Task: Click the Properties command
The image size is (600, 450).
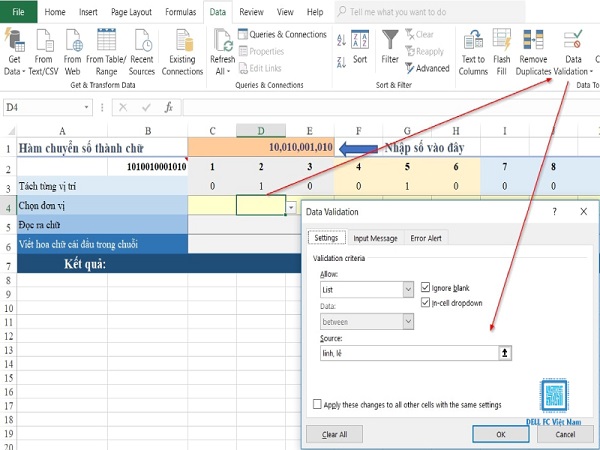Action: pyautogui.click(x=261, y=51)
